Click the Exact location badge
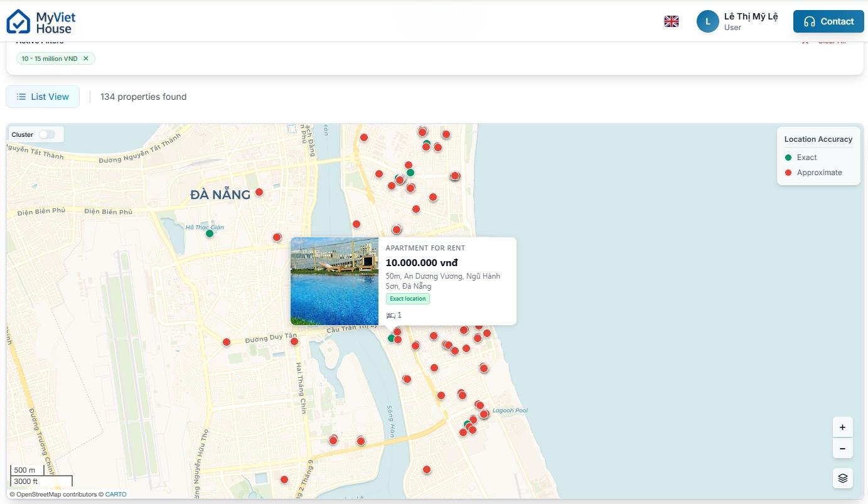The width and height of the screenshot is (868, 504). (407, 299)
